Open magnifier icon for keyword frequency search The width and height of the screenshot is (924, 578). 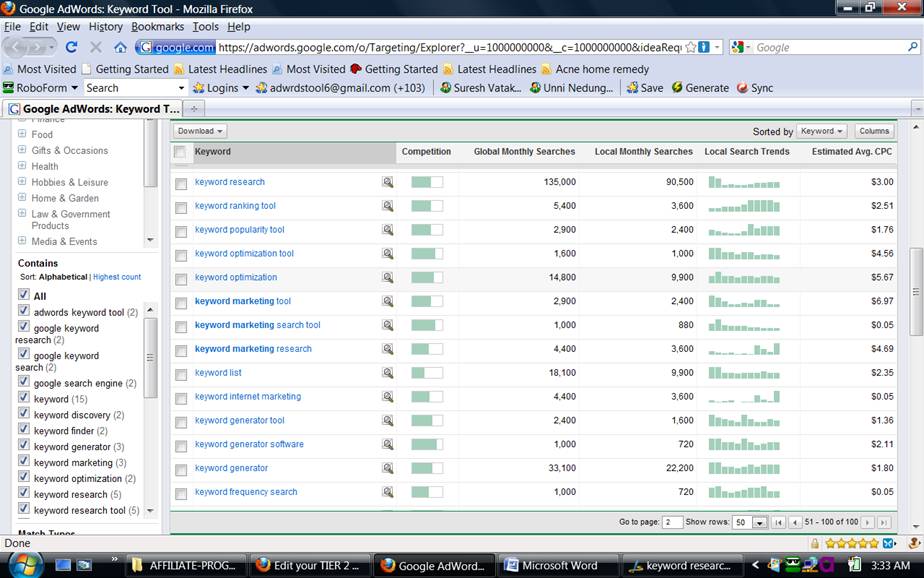[x=387, y=492]
